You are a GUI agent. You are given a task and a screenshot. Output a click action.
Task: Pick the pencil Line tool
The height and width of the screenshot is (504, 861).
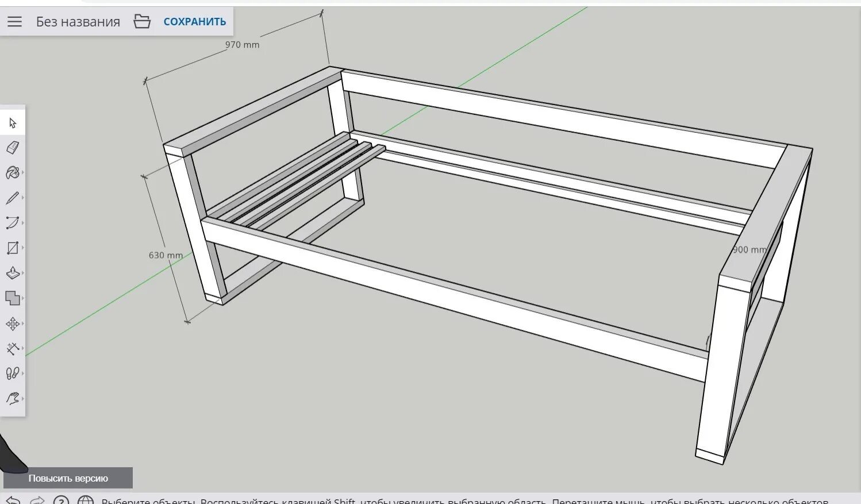pos(12,198)
